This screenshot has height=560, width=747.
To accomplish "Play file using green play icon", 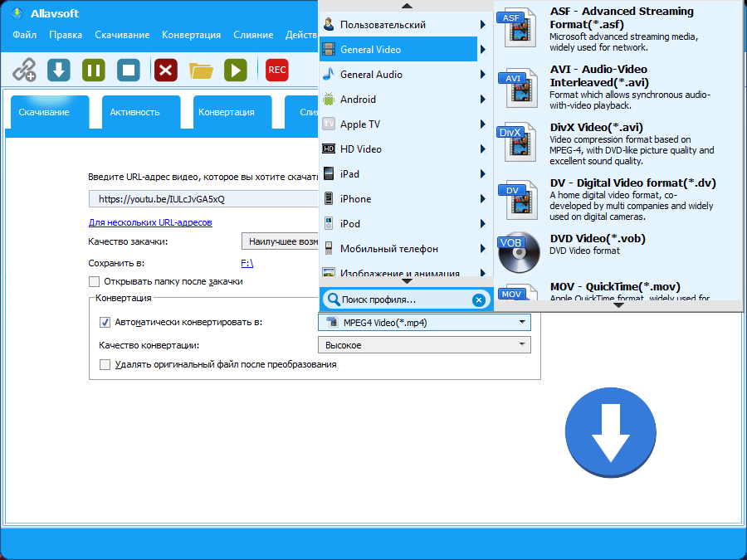I will tap(236, 70).
